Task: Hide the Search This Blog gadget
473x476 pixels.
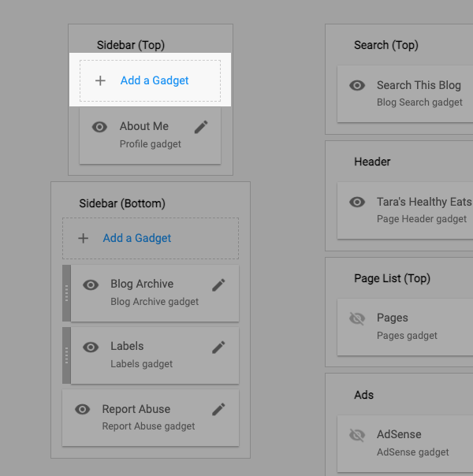Action: coord(357,85)
